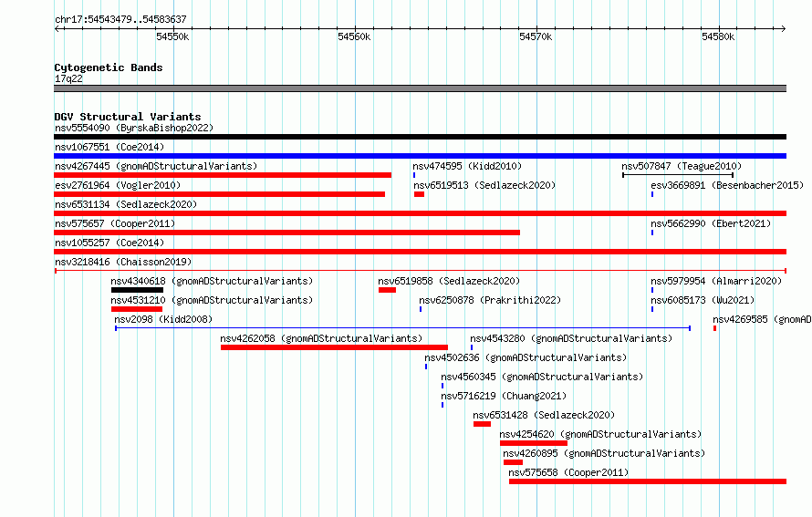Screen dimensions: 812x517
Task: Click the nsv4531210 (gnomADStructuralVariants) label
Action: click(x=212, y=300)
